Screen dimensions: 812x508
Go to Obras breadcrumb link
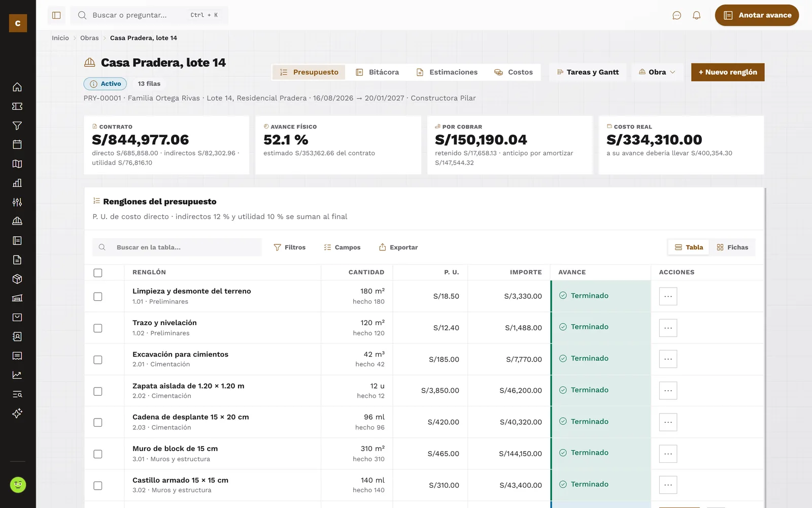coord(89,38)
